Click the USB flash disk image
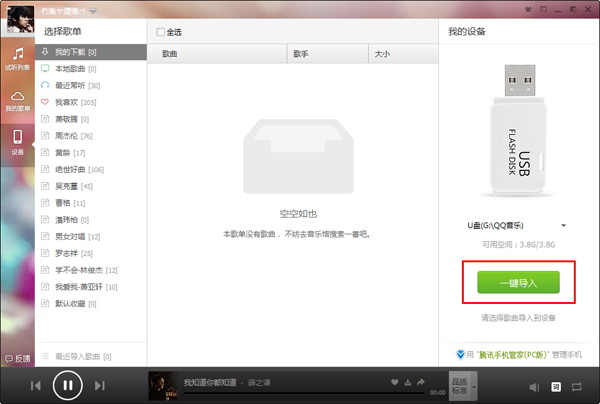This screenshot has height=404, width=600. coord(519,129)
